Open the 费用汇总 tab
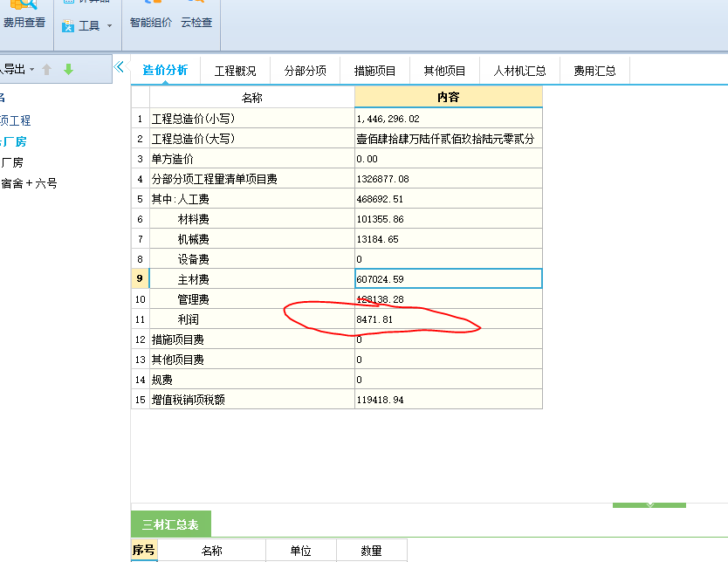The height and width of the screenshot is (562, 728). point(594,71)
